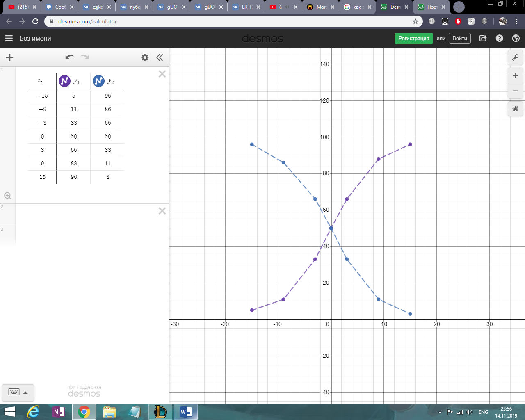The height and width of the screenshot is (420, 525).
Task: Toggle the purple y1 column style icon
Action: tap(64, 81)
